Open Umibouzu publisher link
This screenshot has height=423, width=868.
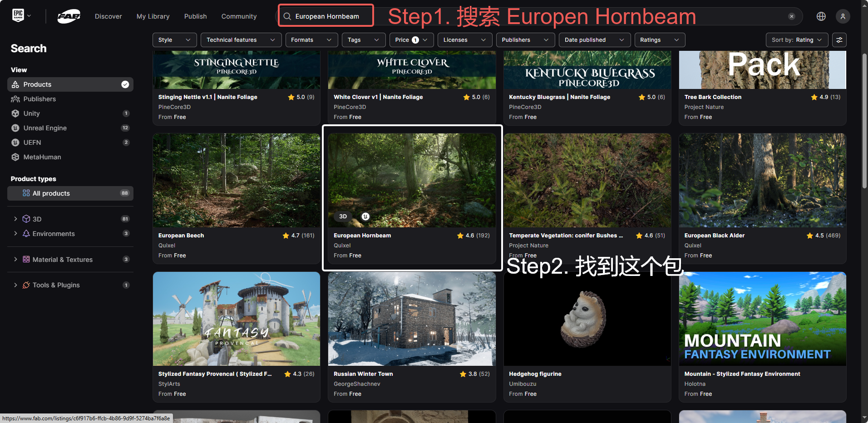(523, 384)
